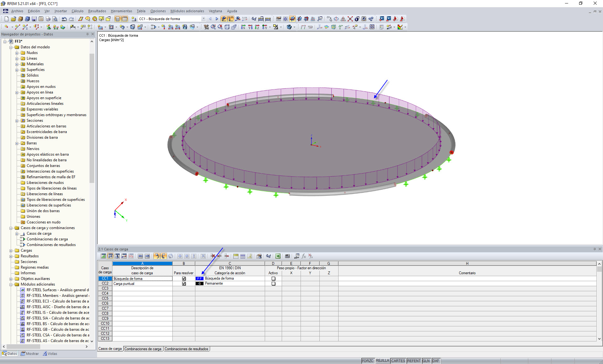Click the blue FF category color swatch
The height and width of the screenshot is (364, 603).
coord(199,279)
